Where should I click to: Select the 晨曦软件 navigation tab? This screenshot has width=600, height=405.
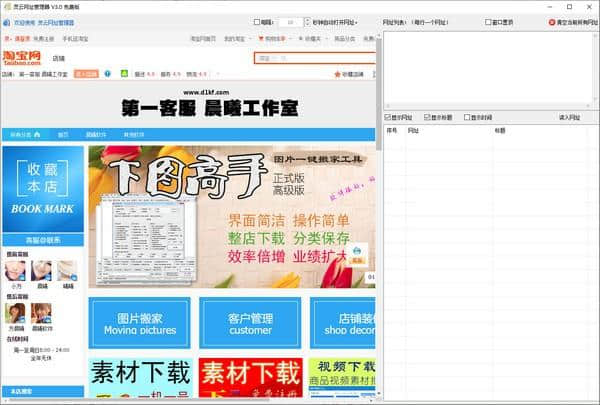pyautogui.click(x=95, y=133)
